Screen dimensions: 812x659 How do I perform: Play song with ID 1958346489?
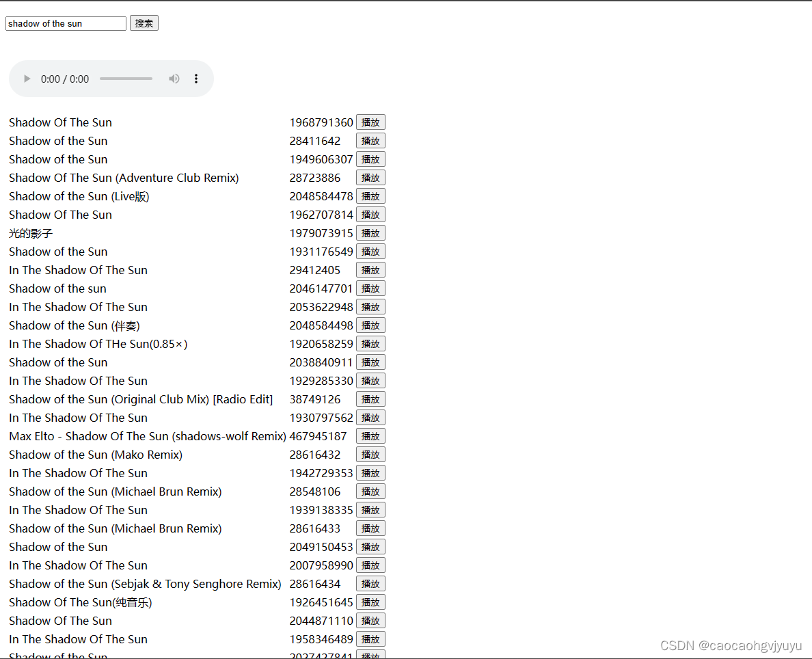coord(370,639)
